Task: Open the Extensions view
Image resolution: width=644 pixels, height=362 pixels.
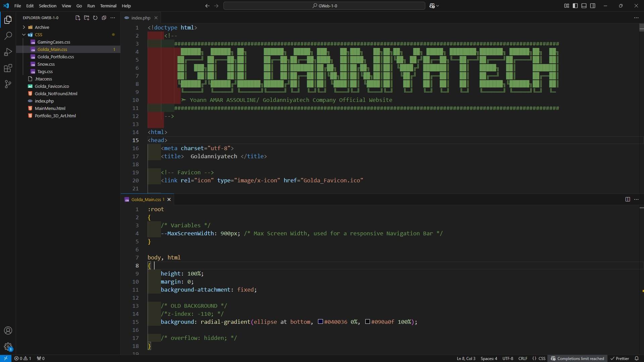Action: (x=7, y=68)
